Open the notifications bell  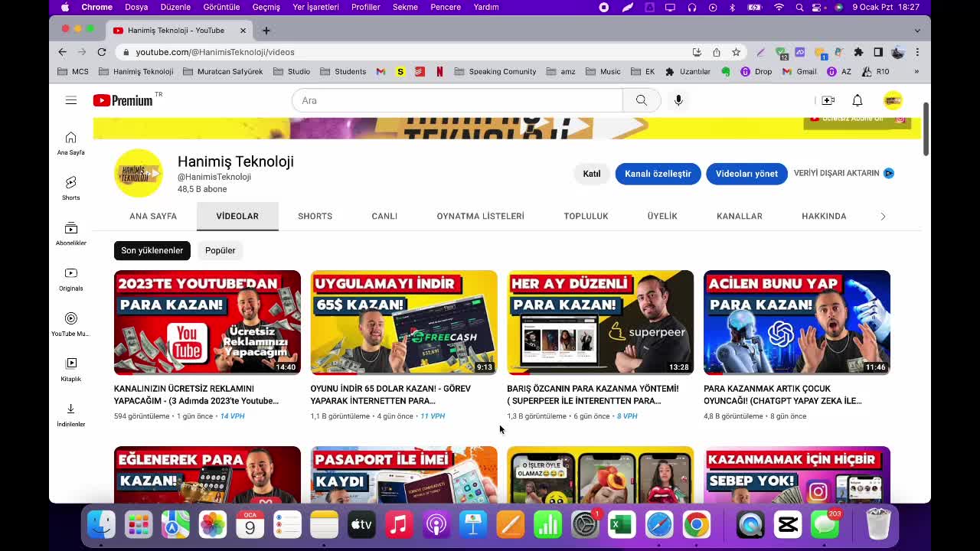click(857, 100)
